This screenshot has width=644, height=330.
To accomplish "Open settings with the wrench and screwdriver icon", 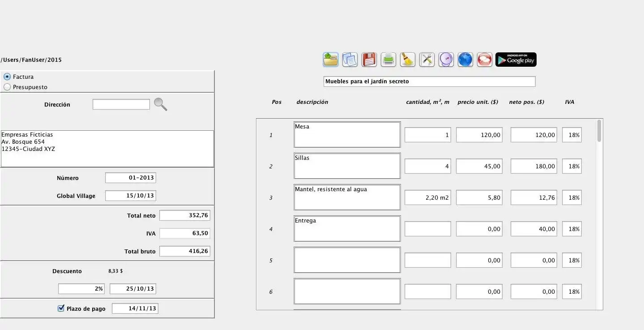I will point(427,60).
